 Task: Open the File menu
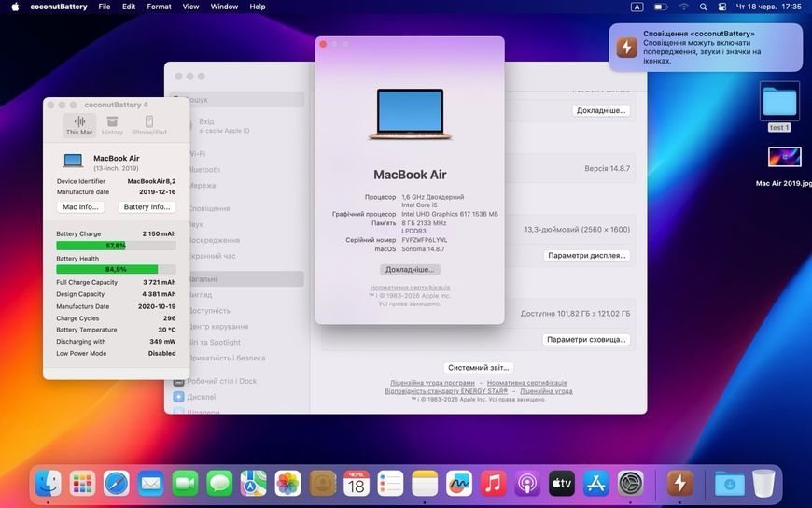tap(105, 7)
